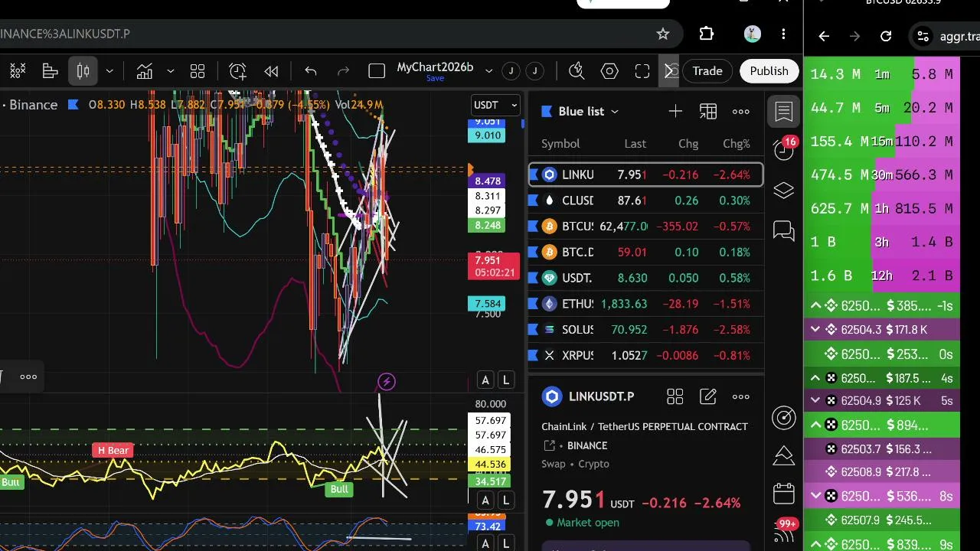
Task: Bookmark this page with the star
Action: coord(663,34)
